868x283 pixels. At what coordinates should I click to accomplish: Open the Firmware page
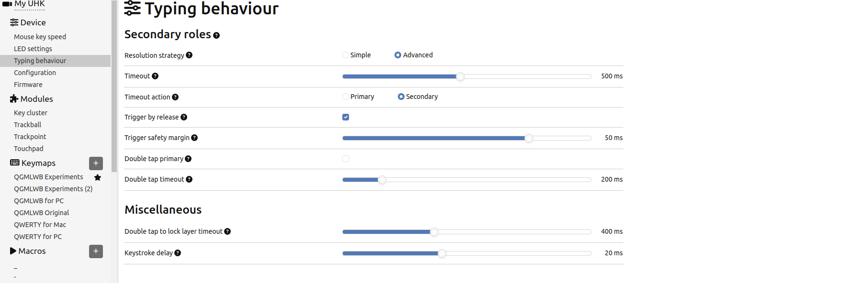(x=28, y=85)
